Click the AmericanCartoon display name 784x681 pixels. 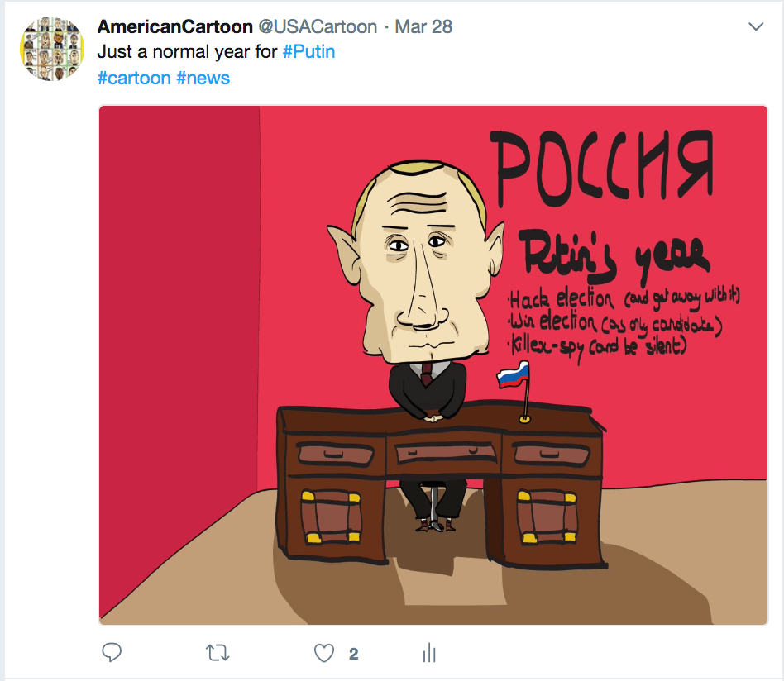[175, 26]
